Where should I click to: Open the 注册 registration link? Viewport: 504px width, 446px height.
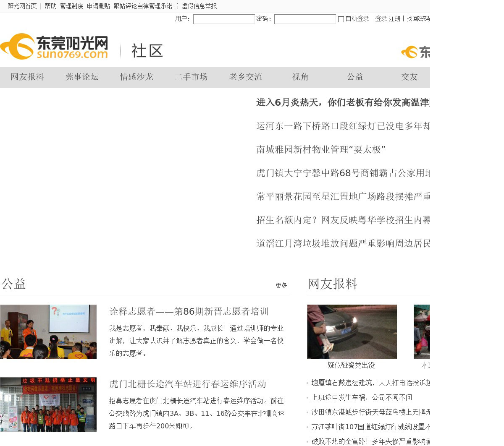point(394,19)
